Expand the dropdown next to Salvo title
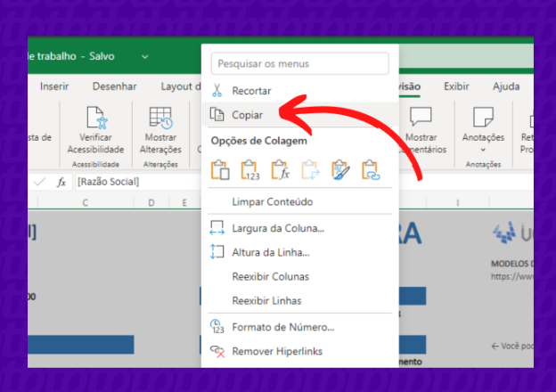 click(x=145, y=56)
